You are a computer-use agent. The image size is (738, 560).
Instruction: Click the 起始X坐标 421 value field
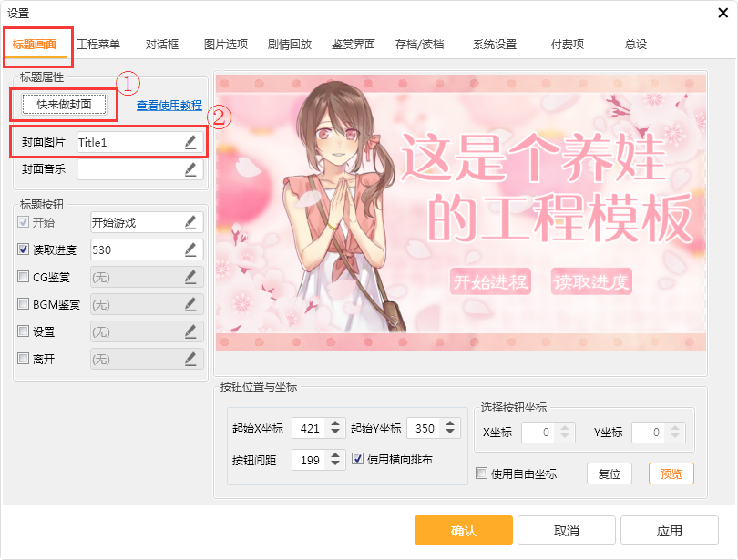(310, 428)
